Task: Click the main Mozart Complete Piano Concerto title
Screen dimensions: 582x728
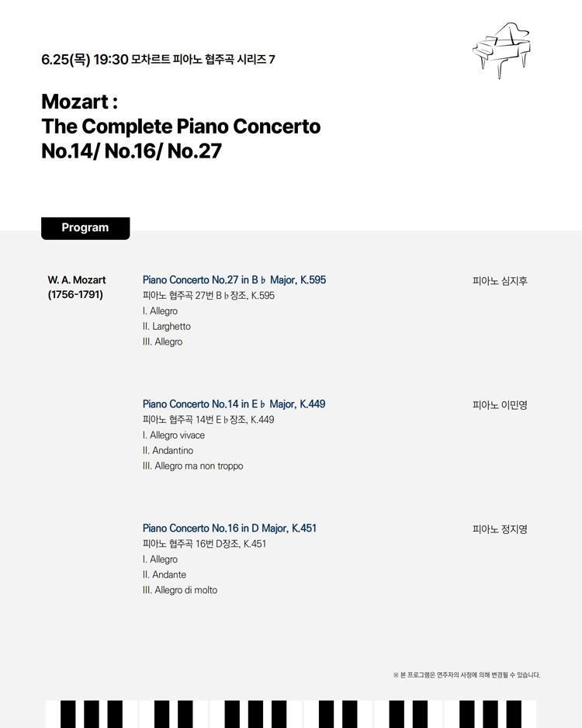Action: [180, 127]
